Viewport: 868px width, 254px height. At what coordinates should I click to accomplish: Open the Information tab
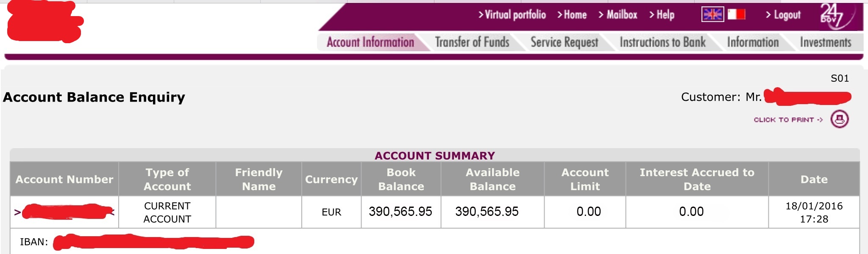tap(753, 42)
